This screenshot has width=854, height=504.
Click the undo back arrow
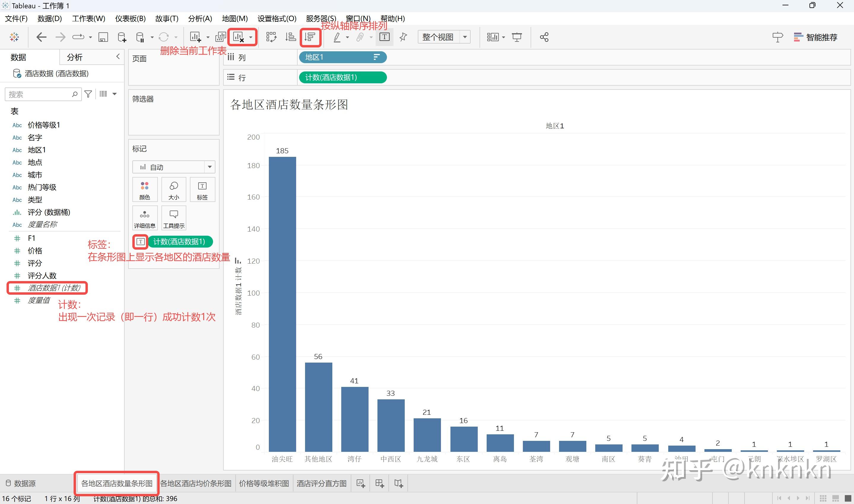(41, 37)
